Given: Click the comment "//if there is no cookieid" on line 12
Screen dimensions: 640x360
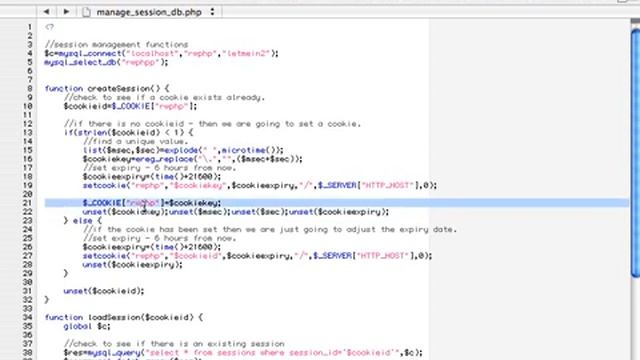Looking at the screenshot, I should point(212,124).
